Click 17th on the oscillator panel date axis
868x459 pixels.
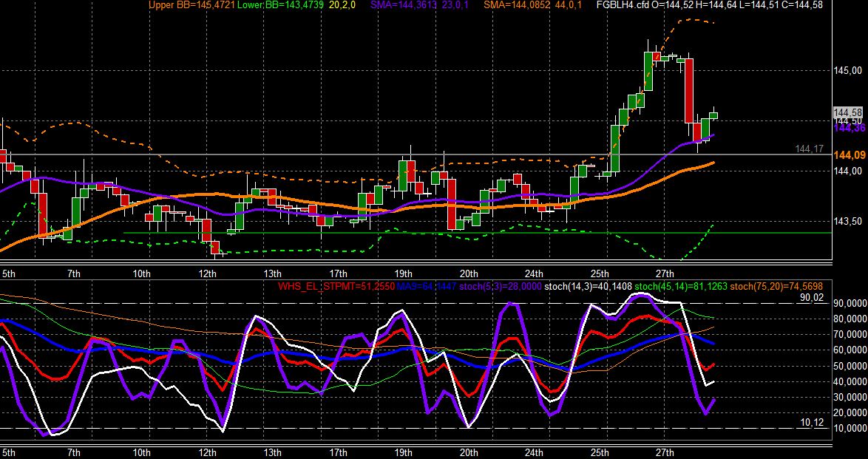[338, 452]
